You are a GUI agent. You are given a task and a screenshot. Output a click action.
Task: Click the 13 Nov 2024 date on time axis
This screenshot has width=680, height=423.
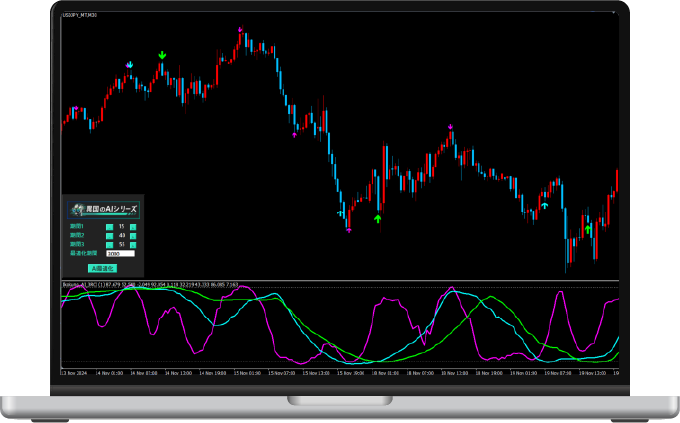pos(74,372)
